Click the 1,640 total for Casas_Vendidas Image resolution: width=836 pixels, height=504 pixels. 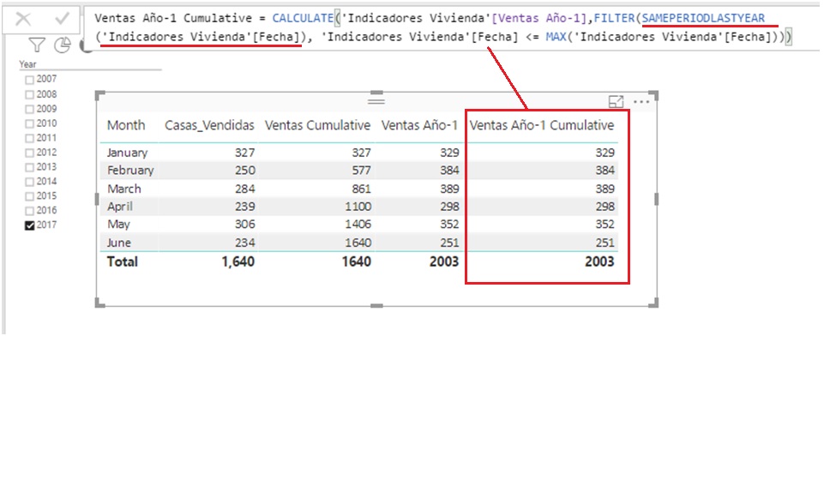[x=238, y=261]
